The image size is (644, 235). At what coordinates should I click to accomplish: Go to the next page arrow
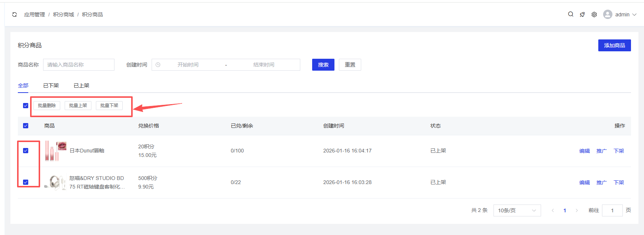576,210
